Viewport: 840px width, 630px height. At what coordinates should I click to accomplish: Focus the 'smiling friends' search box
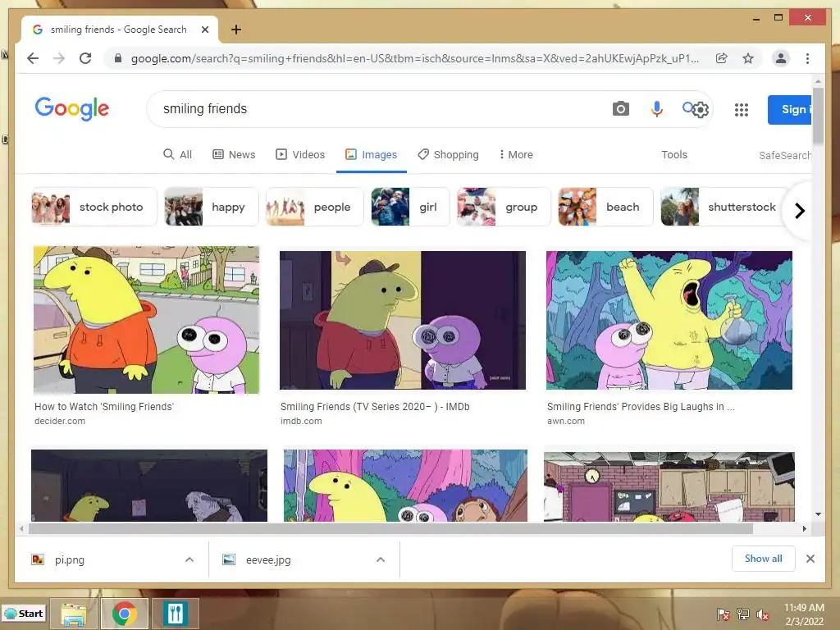pyautogui.click(x=375, y=109)
